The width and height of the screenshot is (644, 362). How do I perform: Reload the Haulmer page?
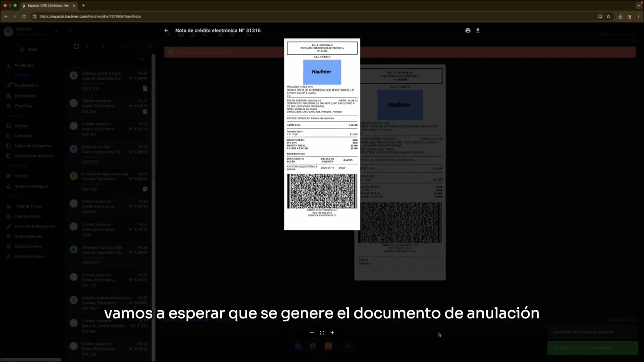(x=24, y=16)
